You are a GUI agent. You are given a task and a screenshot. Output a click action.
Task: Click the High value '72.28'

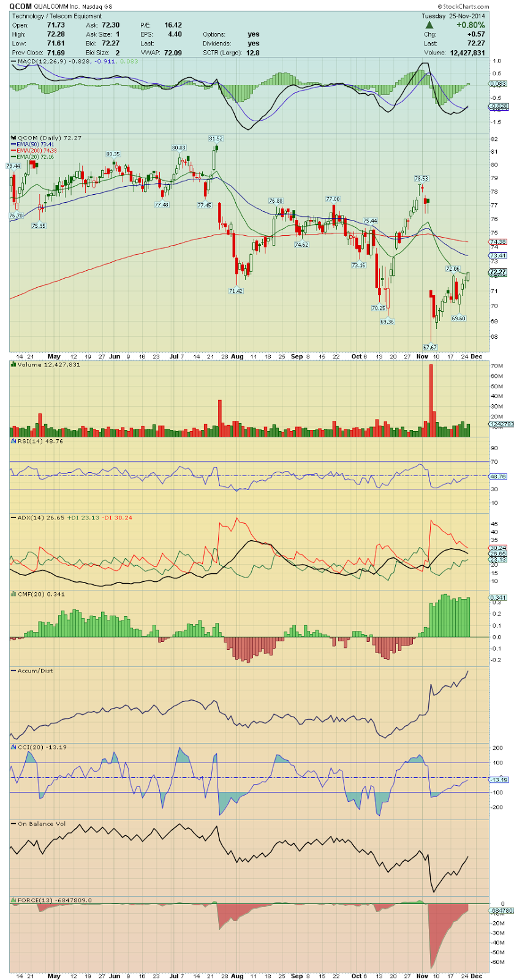click(x=56, y=34)
